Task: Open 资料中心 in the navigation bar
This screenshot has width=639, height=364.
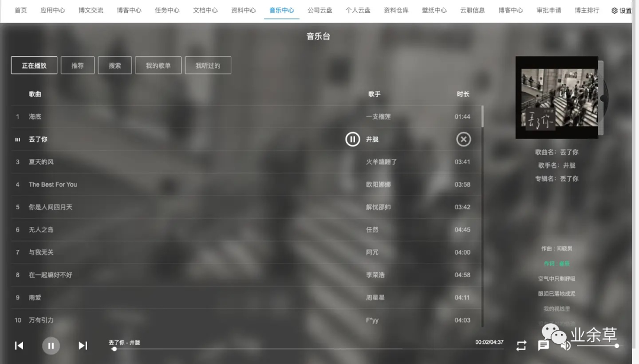Action: pyautogui.click(x=243, y=10)
